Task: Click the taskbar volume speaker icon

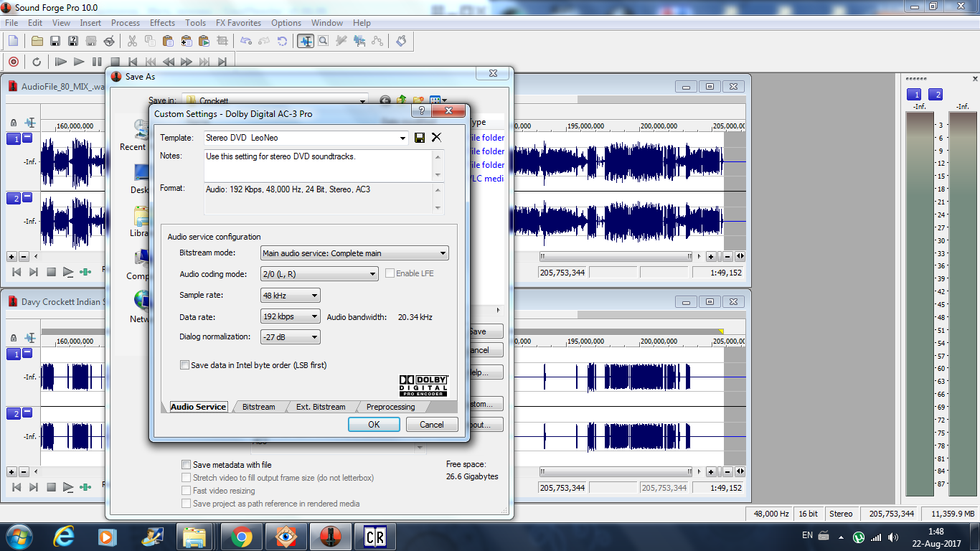Action: coord(893,537)
